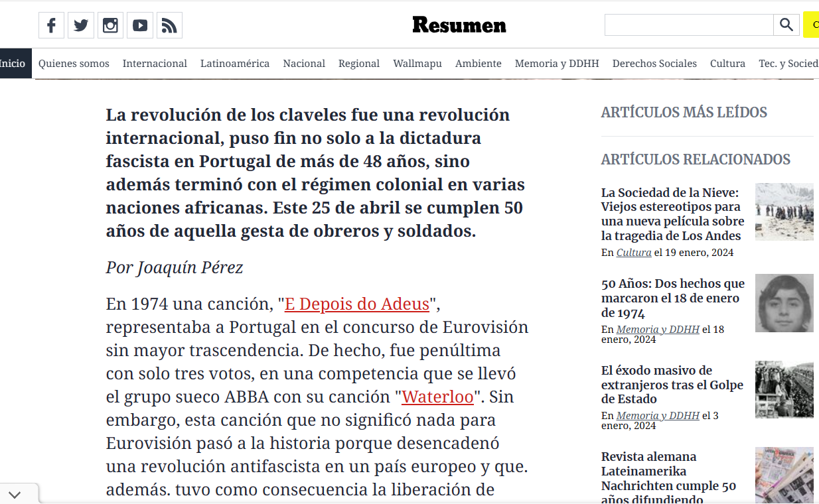Open the Regional section
The image size is (819, 504).
[x=359, y=64]
